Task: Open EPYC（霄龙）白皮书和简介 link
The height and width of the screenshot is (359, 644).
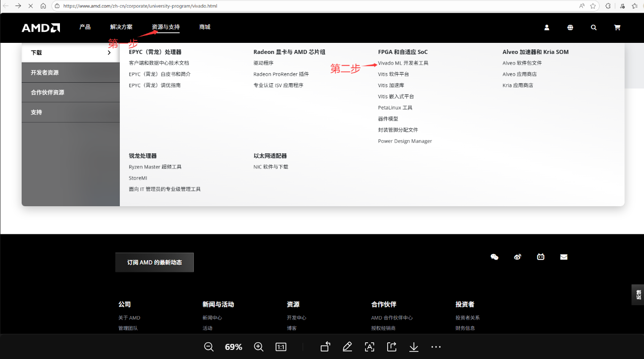Action: (160, 74)
